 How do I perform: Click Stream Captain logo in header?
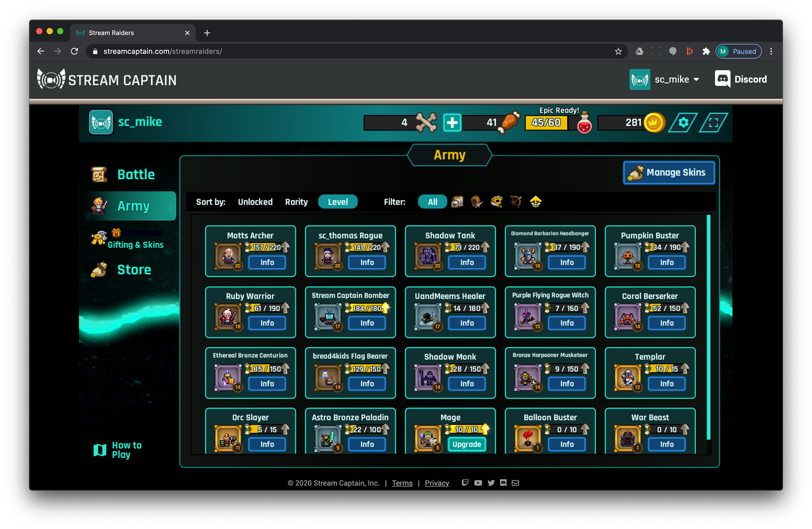coord(107,79)
